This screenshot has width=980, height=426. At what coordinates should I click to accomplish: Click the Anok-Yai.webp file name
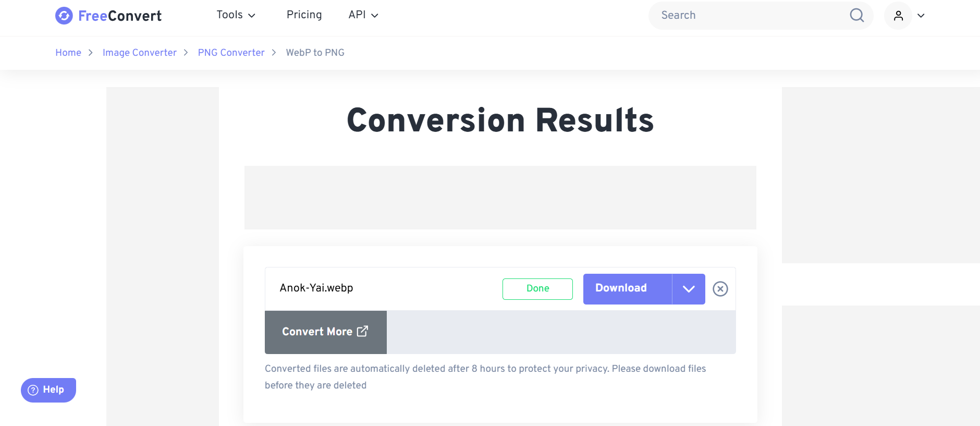pos(316,288)
